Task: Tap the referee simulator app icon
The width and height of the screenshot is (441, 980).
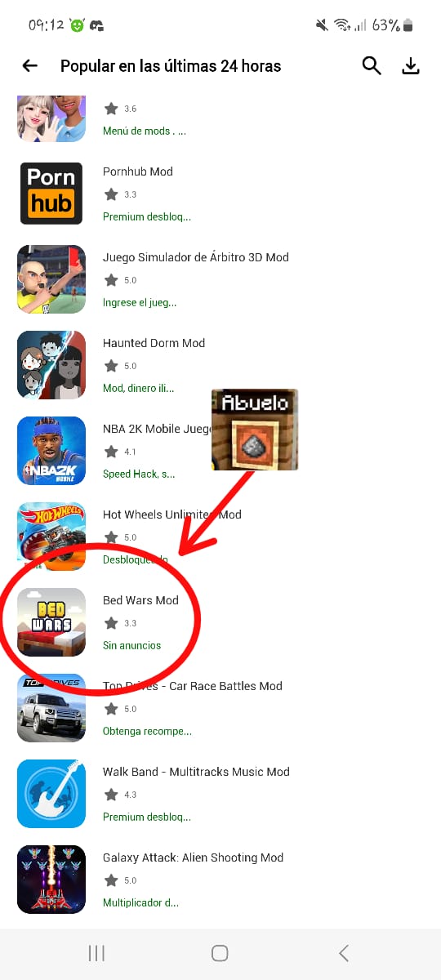Action: click(51, 279)
